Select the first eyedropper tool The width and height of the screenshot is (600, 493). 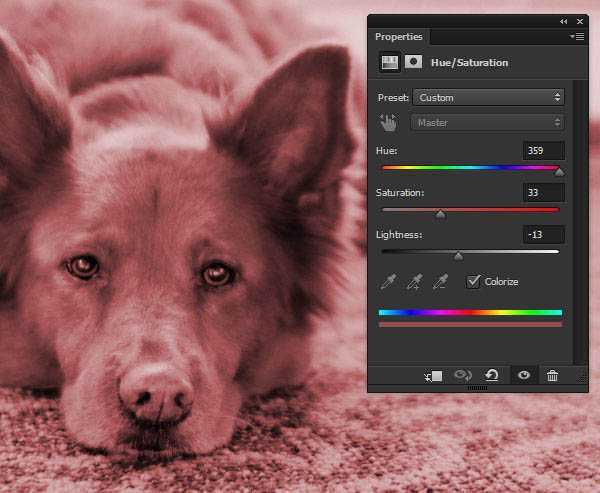click(388, 282)
